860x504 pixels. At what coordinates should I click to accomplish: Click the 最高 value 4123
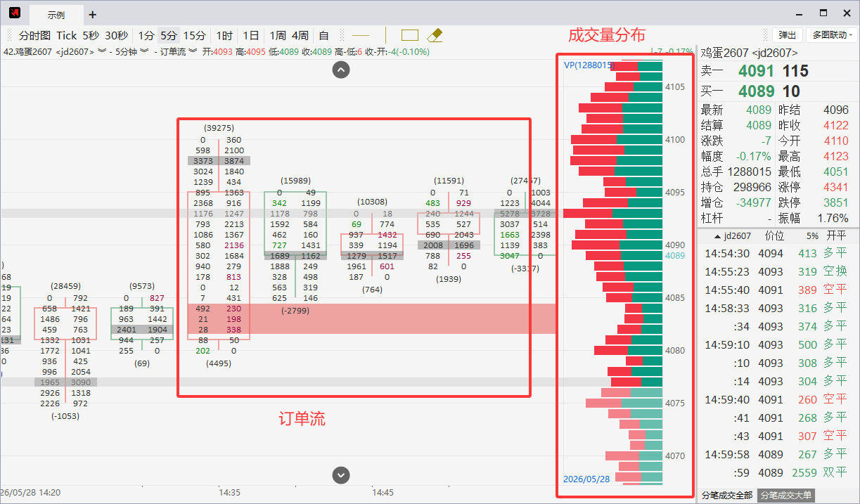[836, 156]
